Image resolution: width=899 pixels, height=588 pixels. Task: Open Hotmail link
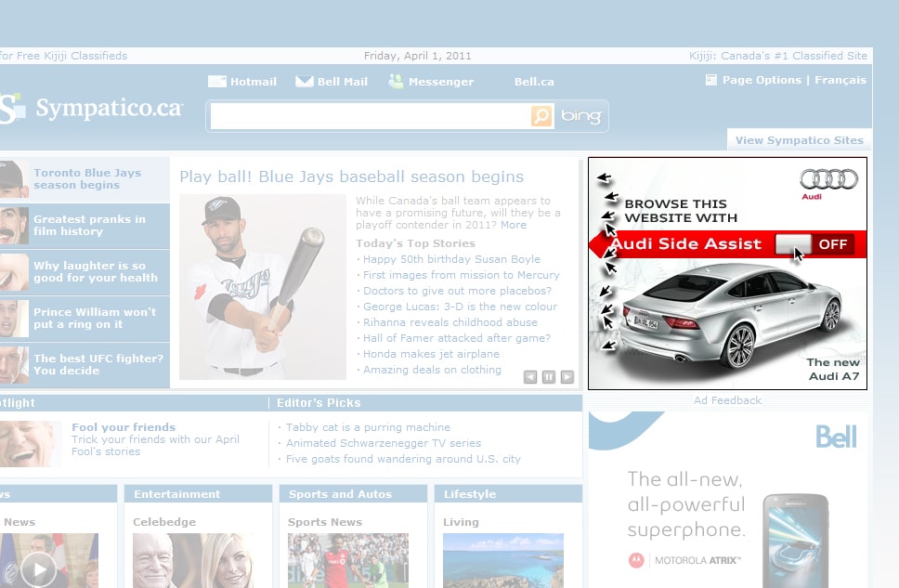point(254,82)
